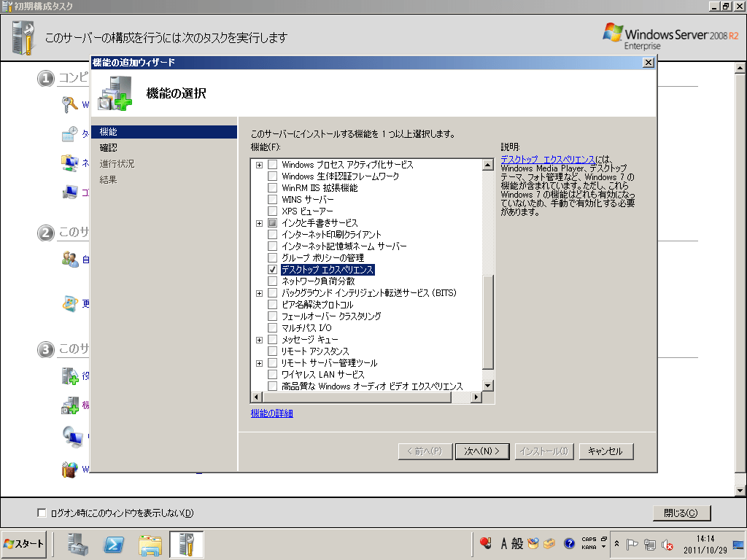747x560 pixels.
Task: Show hidden tray icons with the chevron
Action: pos(616,544)
